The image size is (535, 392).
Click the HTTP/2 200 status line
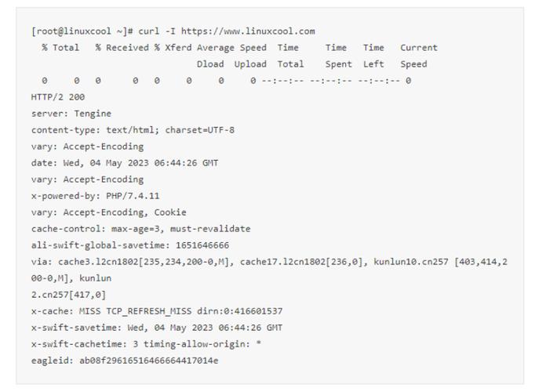[x=58, y=97]
